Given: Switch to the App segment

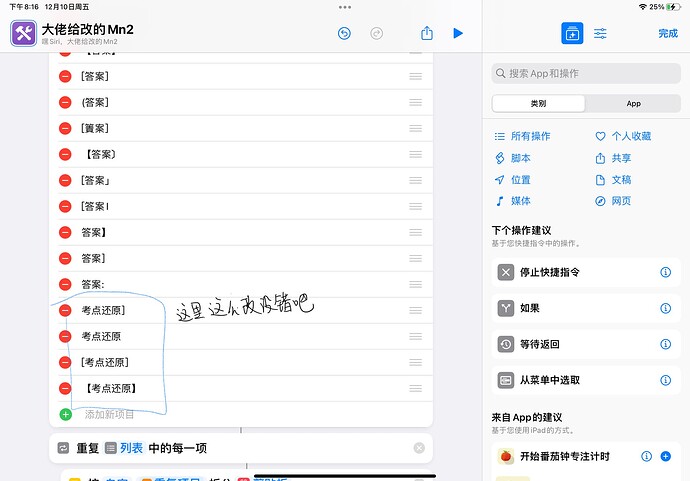Looking at the screenshot, I should [x=633, y=103].
